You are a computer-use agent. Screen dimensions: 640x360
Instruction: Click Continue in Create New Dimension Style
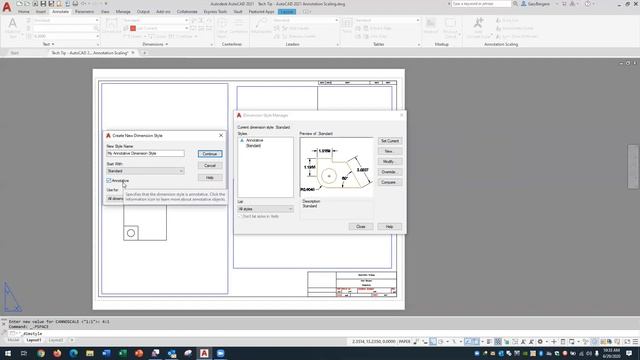click(x=210, y=154)
